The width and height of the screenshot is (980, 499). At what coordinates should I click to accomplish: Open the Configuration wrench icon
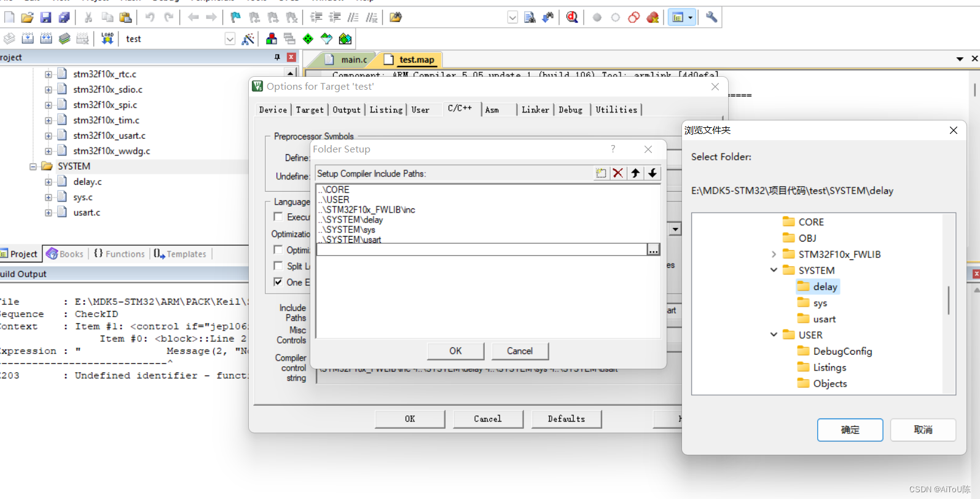pyautogui.click(x=711, y=18)
